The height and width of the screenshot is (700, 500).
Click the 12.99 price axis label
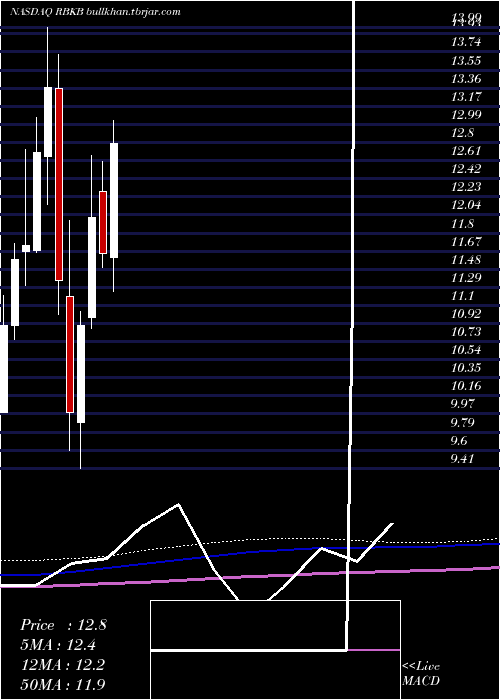point(466,115)
